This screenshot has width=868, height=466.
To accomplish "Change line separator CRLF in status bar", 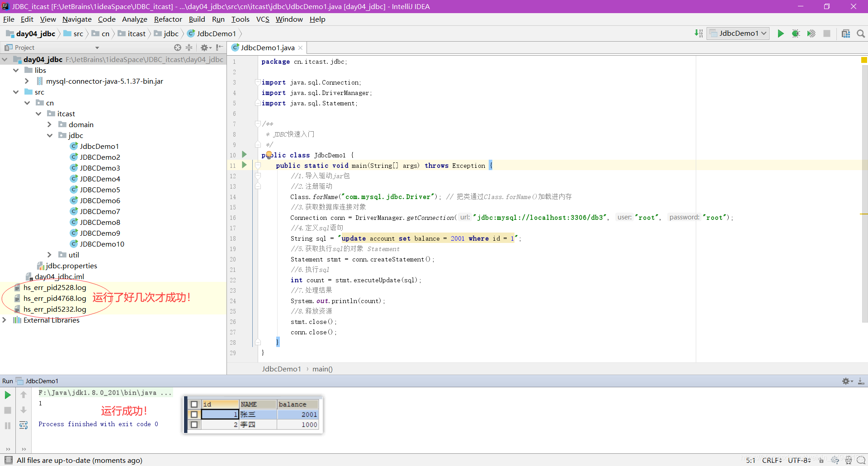I will (772, 460).
